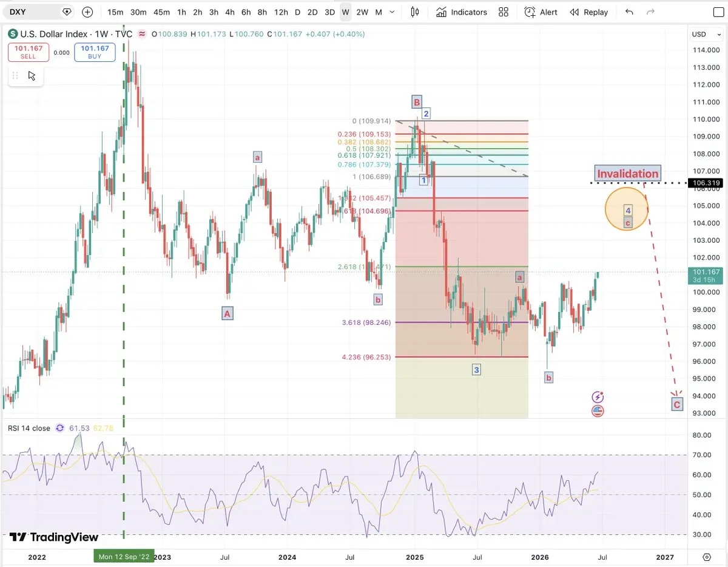
Task: Click the US flag economic event icon
Action: pos(598,411)
